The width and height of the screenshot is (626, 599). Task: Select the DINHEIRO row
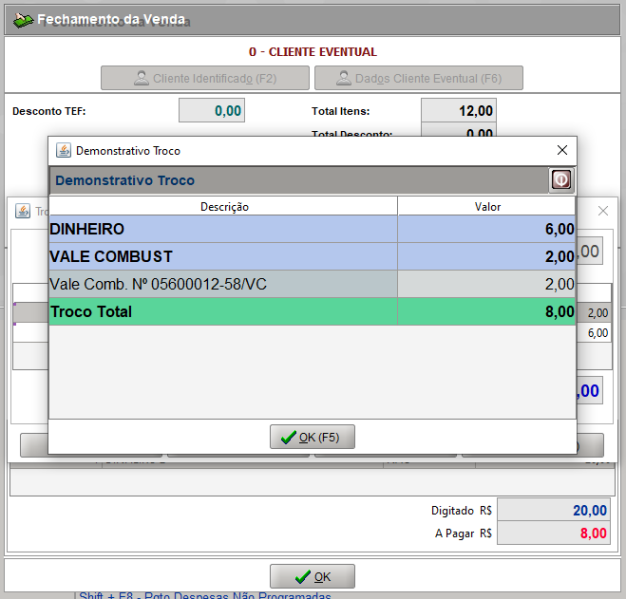224,229
